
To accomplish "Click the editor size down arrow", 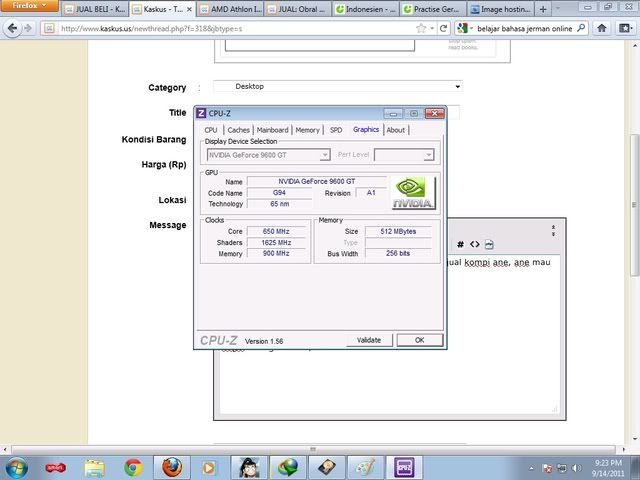I will click(x=553, y=234).
